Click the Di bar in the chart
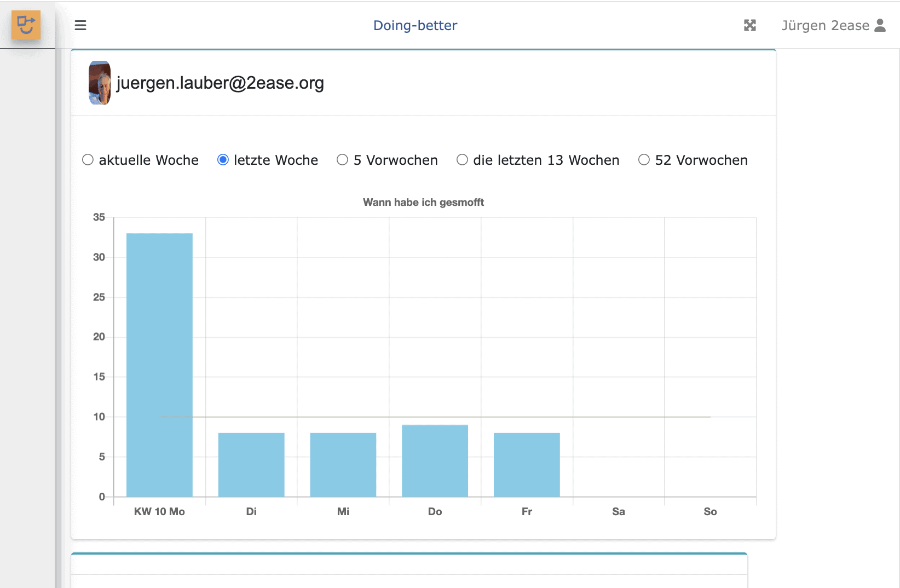The height and width of the screenshot is (588, 900). coord(251,465)
